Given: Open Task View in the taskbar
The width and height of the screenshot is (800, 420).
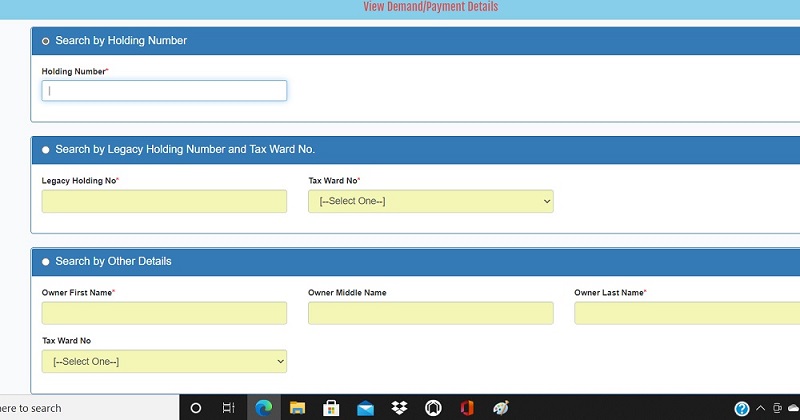Looking at the screenshot, I should tap(229, 408).
